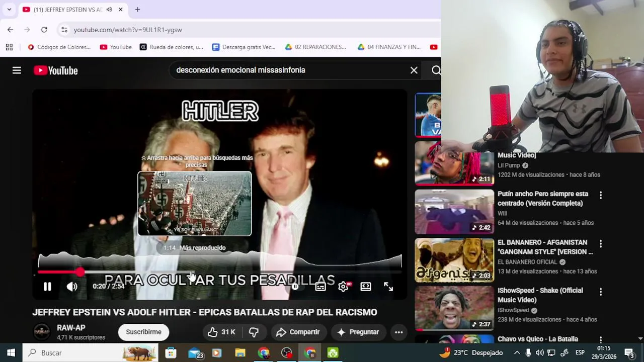Image resolution: width=644 pixels, height=362 pixels.
Task: Click the Compartir share button
Action: click(x=298, y=332)
